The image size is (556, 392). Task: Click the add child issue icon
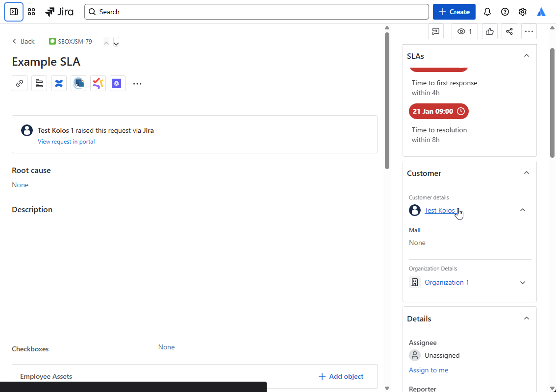pos(39,84)
